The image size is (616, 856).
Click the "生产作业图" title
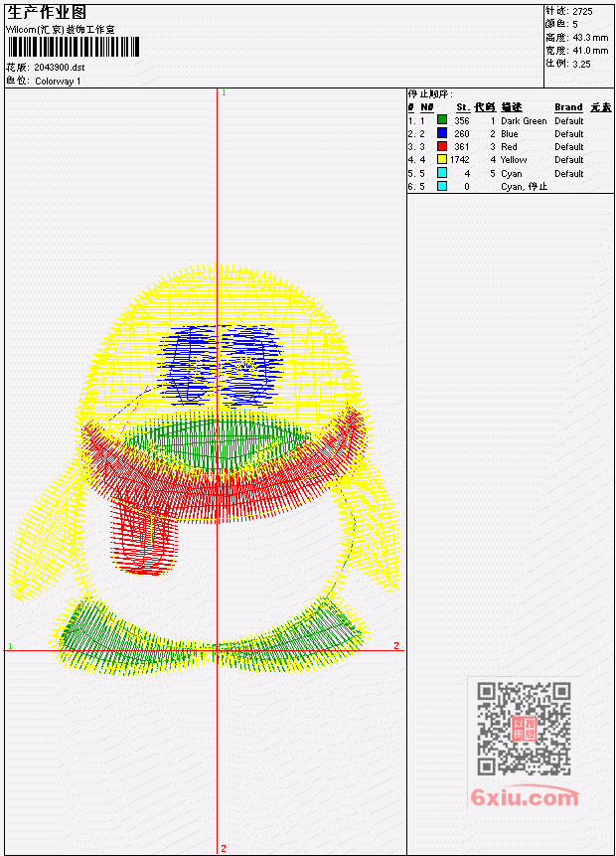47,13
